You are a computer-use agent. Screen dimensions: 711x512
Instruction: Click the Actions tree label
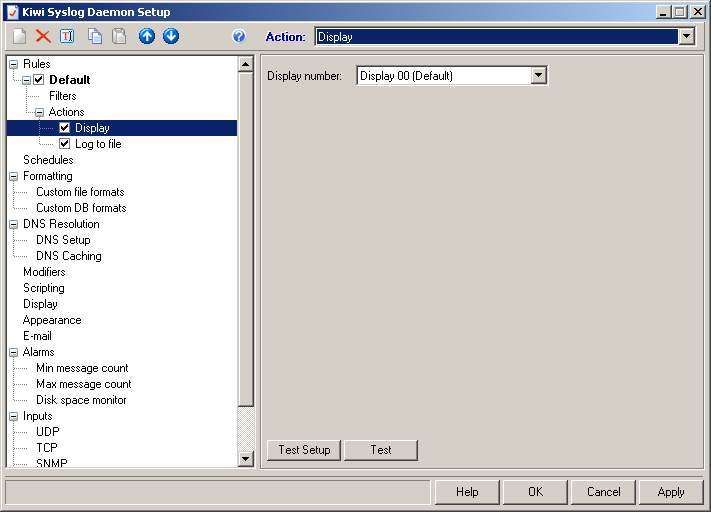click(x=66, y=112)
